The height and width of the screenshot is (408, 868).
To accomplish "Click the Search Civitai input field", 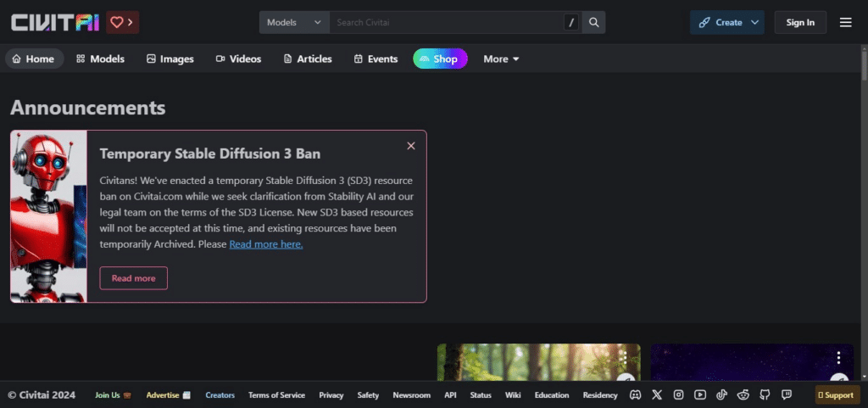I will click(445, 22).
